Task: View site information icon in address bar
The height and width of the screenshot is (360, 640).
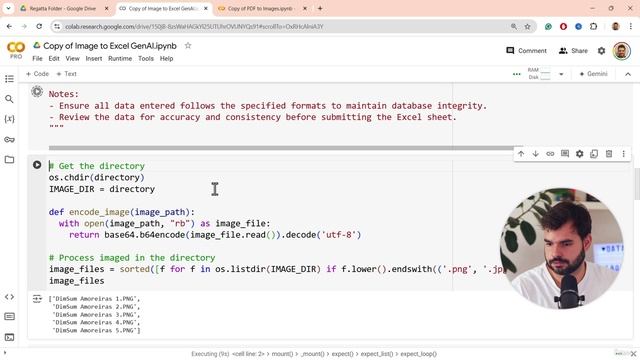Action: point(57,27)
